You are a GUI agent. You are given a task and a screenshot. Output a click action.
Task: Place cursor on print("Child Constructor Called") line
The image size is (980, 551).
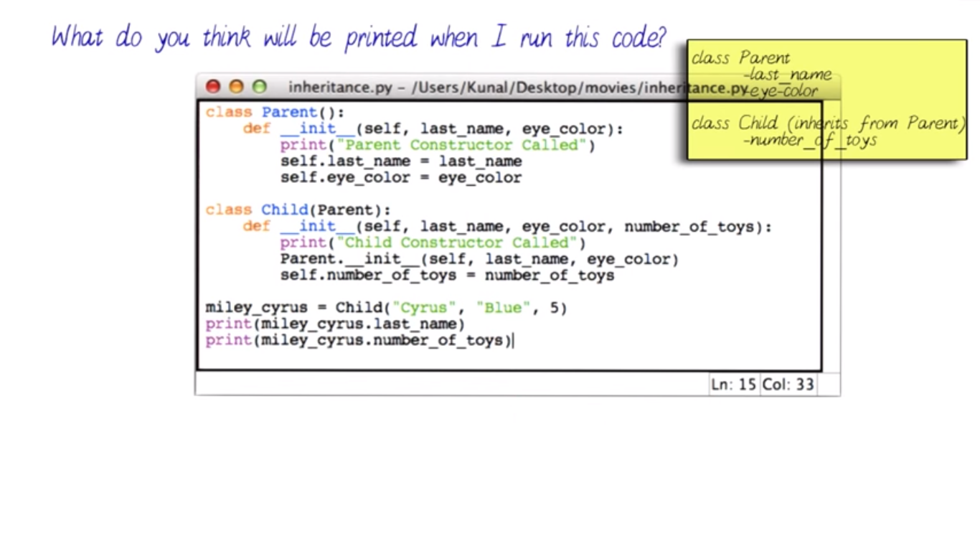coord(433,242)
